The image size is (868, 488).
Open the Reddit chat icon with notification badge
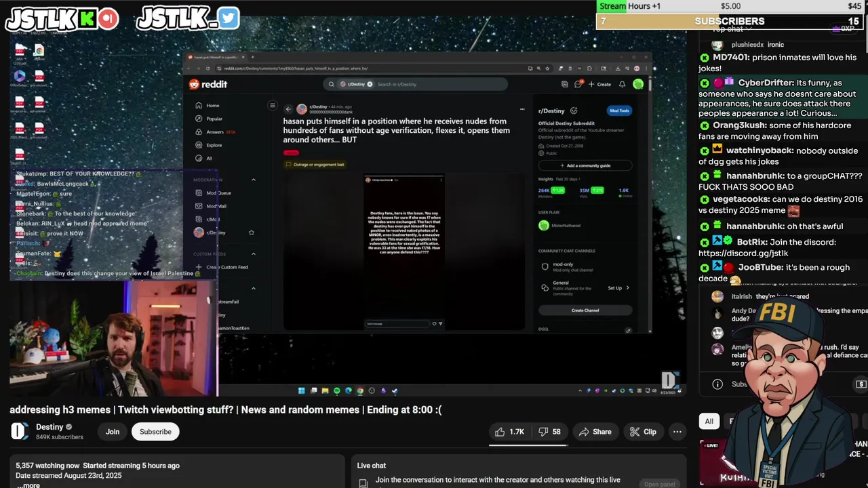pos(578,84)
